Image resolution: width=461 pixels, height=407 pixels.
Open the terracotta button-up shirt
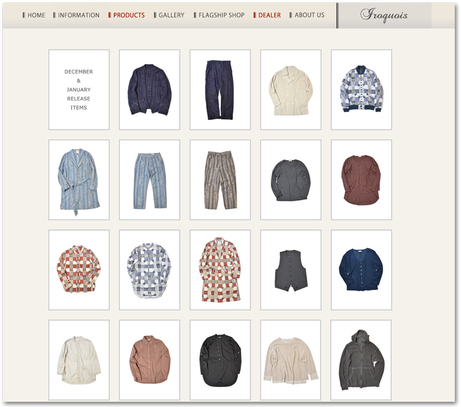[x=150, y=360]
